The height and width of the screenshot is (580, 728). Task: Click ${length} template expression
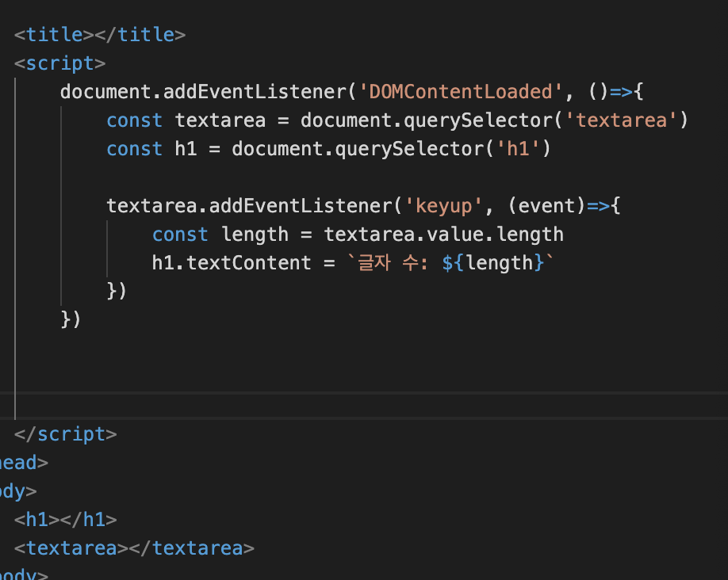click(492, 263)
